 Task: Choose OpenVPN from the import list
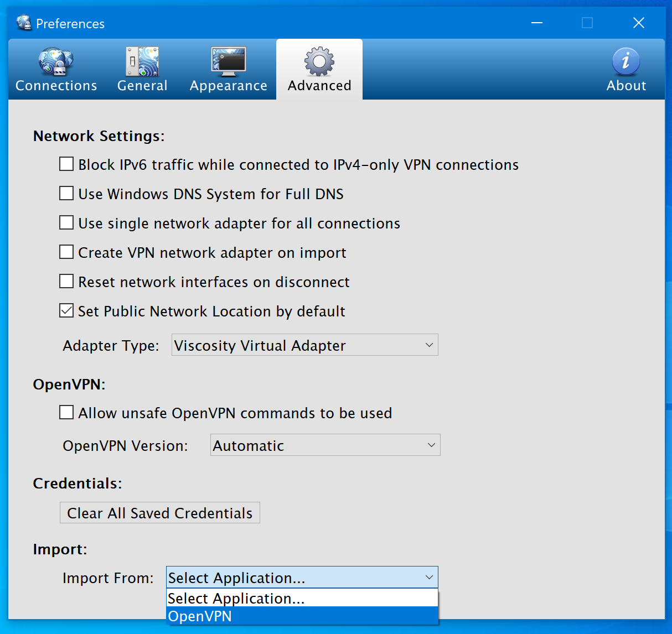pos(302,616)
